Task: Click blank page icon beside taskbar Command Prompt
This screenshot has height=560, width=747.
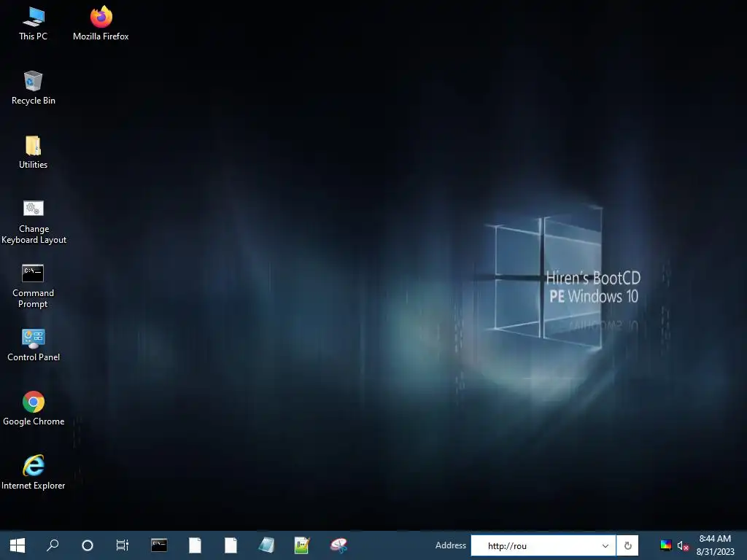Action: click(x=195, y=545)
